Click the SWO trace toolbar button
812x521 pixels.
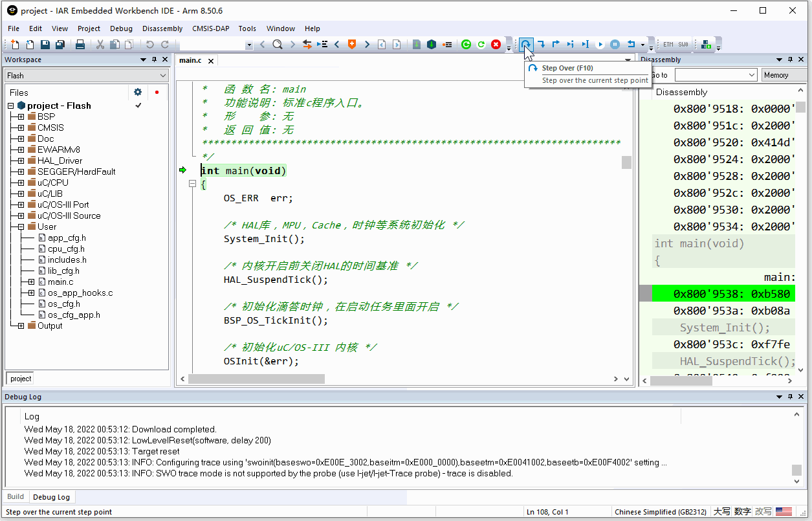(x=683, y=45)
